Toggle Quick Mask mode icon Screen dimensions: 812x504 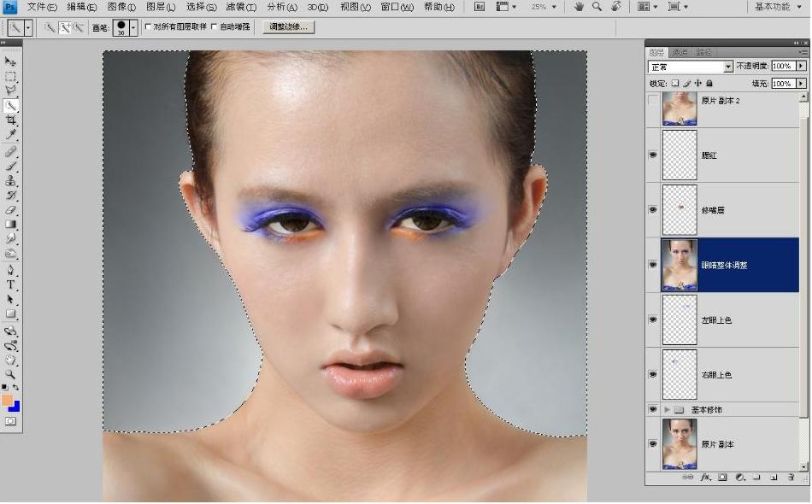pyautogui.click(x=10, y=422)
